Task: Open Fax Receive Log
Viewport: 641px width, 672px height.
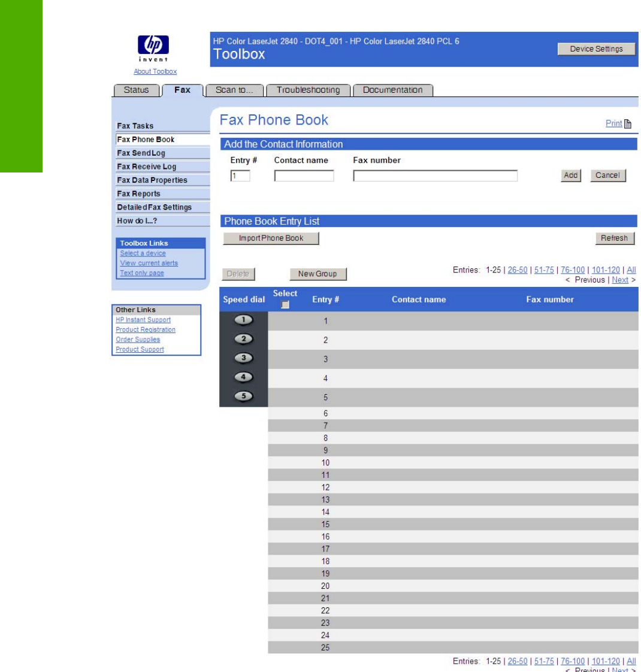Action: click(162, 167)
